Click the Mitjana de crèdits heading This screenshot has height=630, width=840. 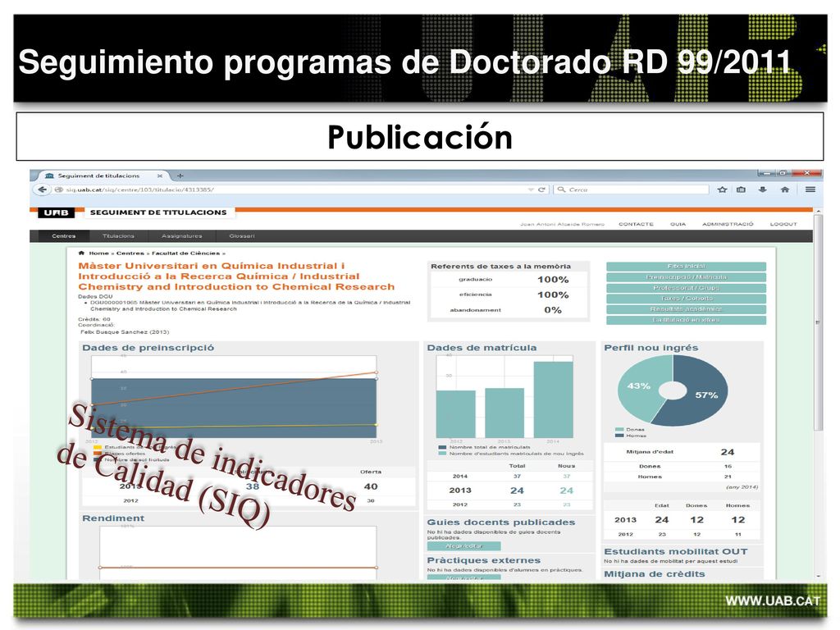click(655, 573)
